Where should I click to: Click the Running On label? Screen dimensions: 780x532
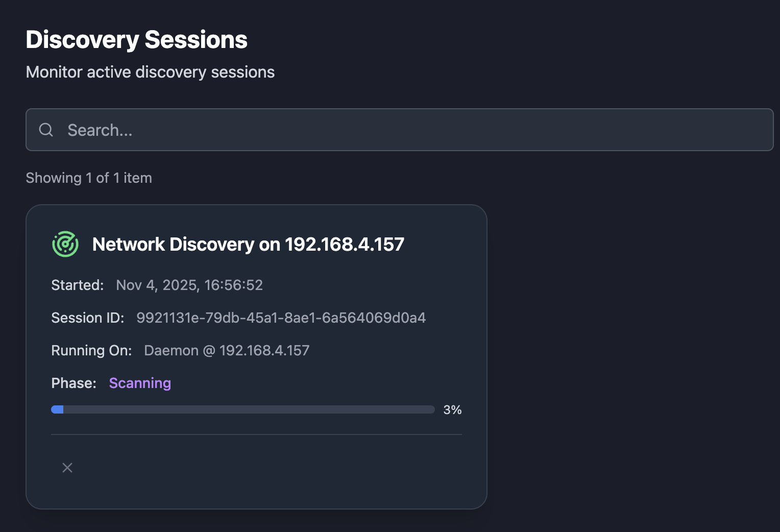pos(91,350)
